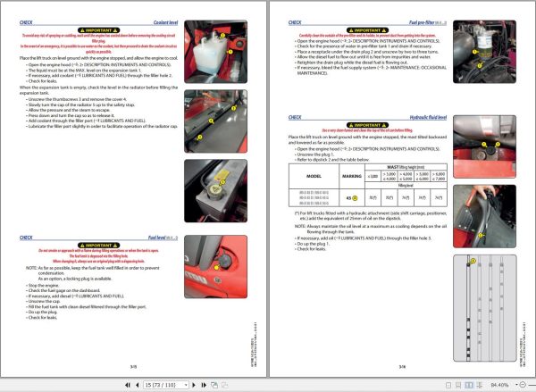Click the 'Hydraulic fluid level' heading
The width and height of the screenshot is (536, 392).
click(x=428, y=117)
